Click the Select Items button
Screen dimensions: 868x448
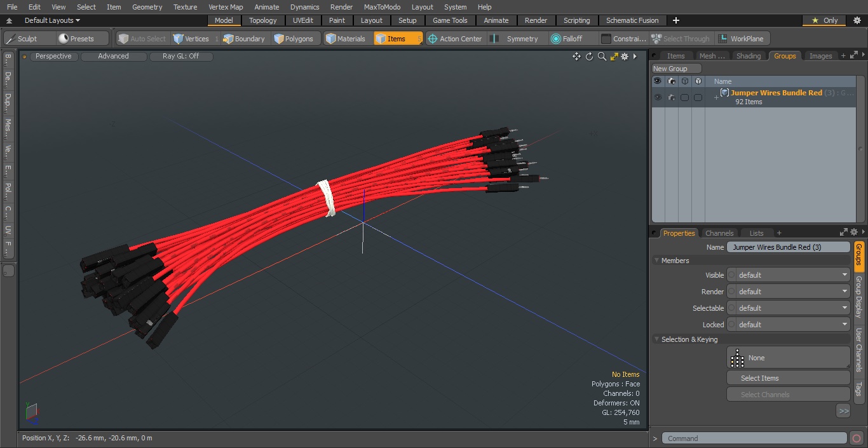coord(788,378)
